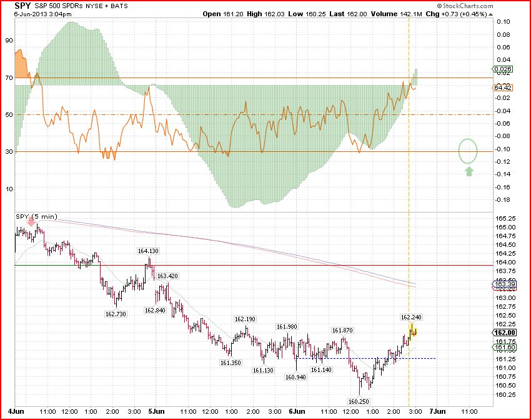Click the -0.18 value on histogram axis
Image resolution: width=531 pixels, height=420 pixels.
click(x=502, y=199)
